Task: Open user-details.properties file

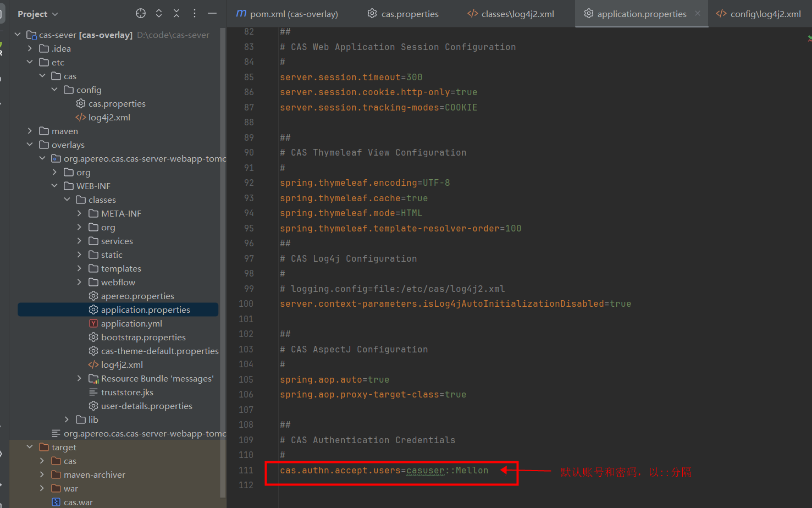Action: point(146,406)
